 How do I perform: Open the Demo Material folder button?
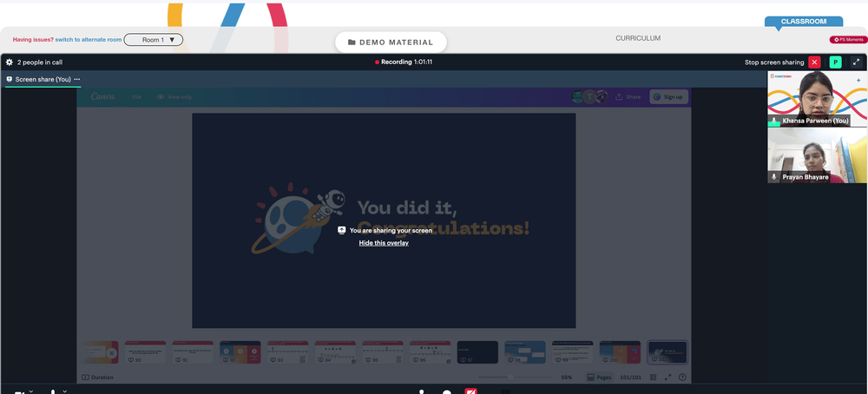(x=391, y=42)
